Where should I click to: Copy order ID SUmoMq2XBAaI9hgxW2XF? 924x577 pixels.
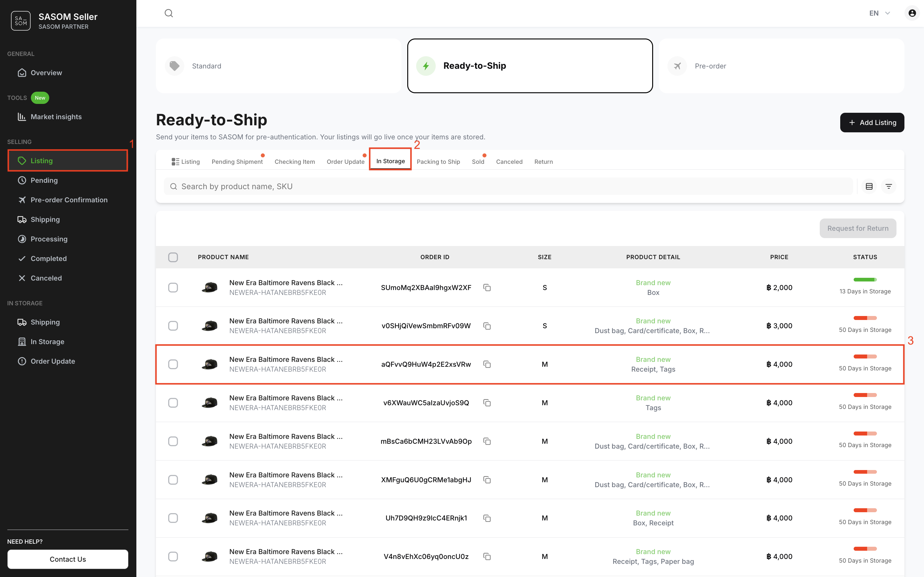[487, 288]
